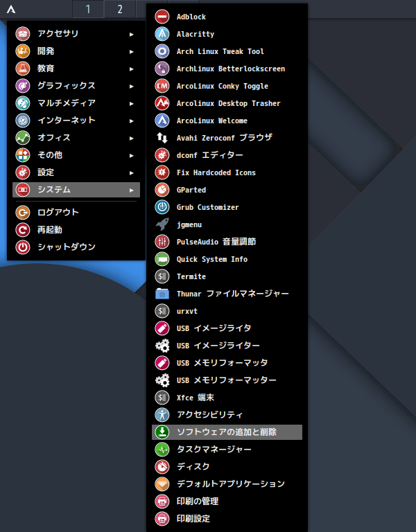Select the システム menu category

(76, 190)
